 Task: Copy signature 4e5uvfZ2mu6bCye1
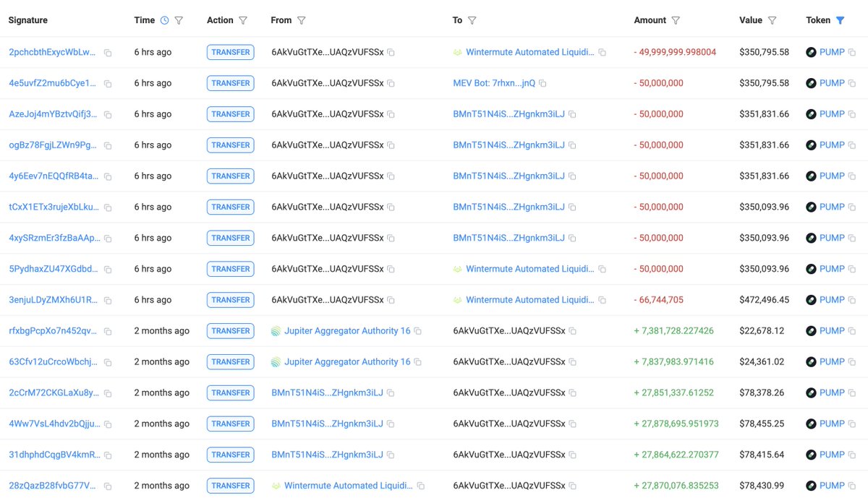(x=108, y=84)
